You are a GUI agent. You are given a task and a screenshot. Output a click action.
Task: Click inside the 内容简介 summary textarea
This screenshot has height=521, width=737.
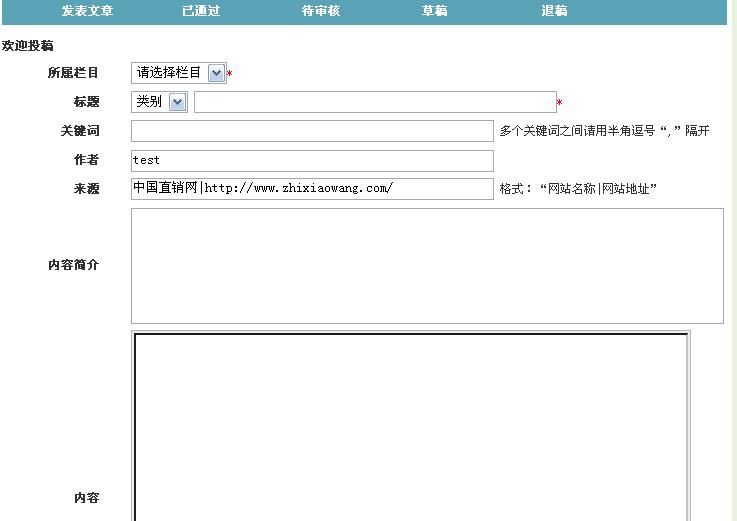427,266
